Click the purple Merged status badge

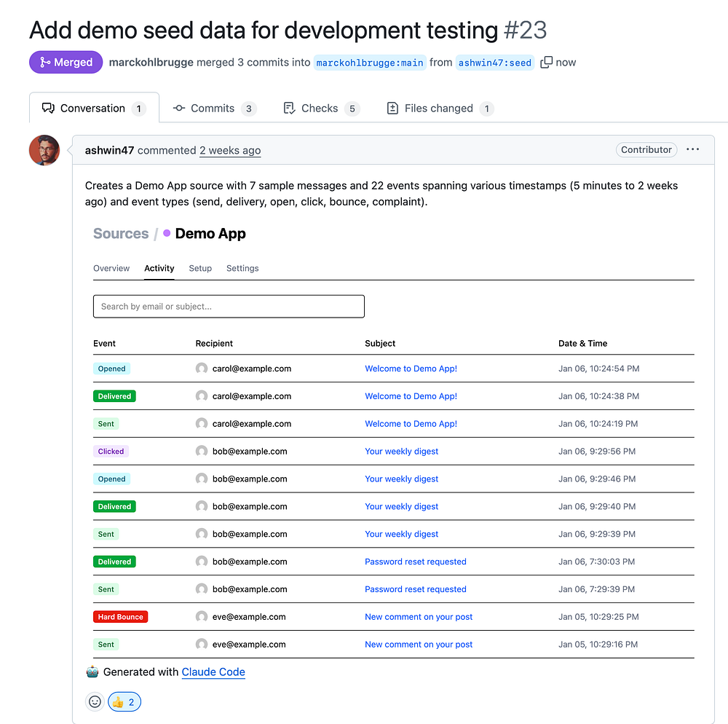(66, 63)
